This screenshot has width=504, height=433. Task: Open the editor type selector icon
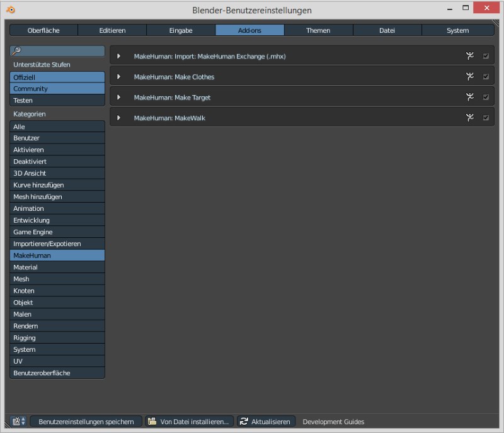pos(19,422)
